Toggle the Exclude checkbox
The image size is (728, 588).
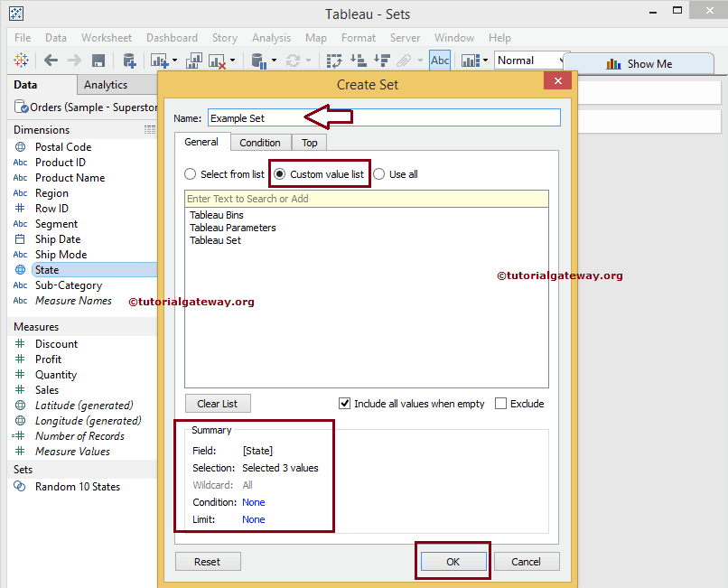(500, 403)
